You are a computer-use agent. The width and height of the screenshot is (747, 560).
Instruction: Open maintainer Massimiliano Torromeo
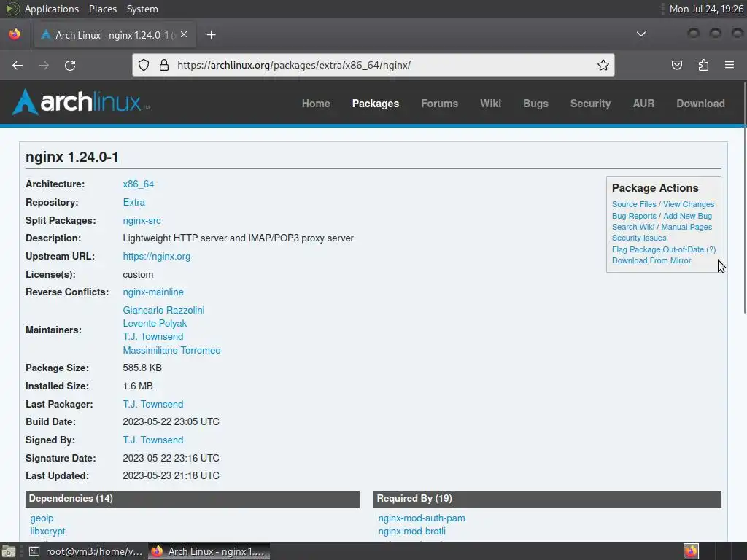[171, 350]
